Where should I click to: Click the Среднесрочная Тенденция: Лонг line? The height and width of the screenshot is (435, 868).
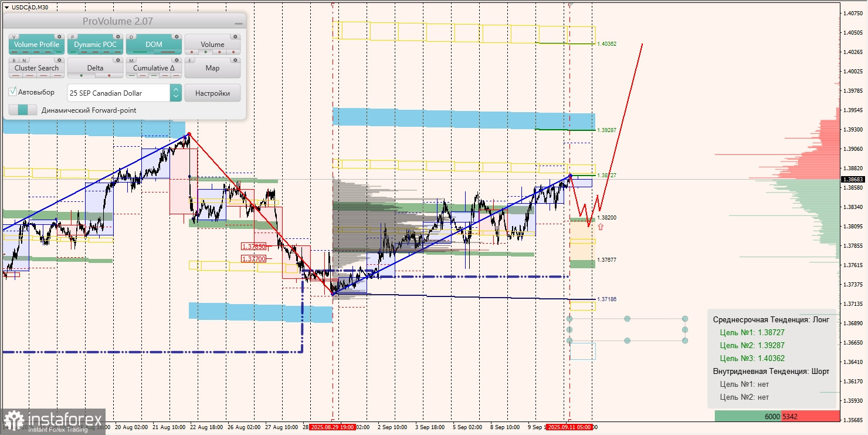771,319
